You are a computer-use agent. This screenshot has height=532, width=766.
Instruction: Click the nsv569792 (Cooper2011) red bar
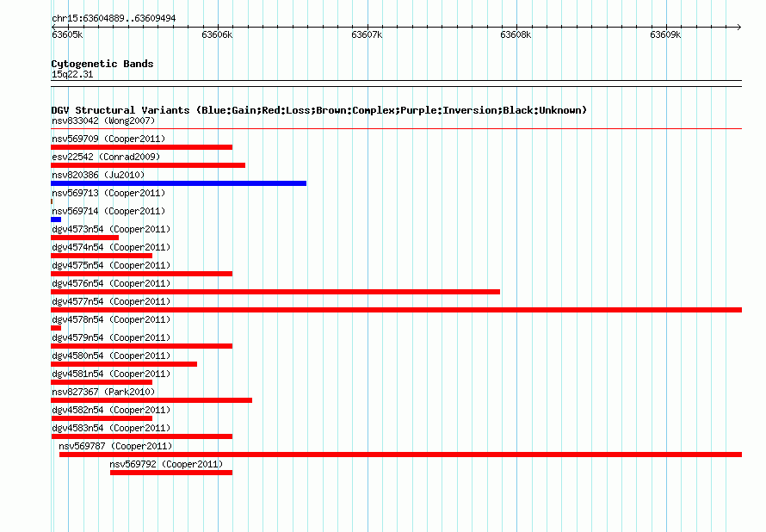click(171, 473)
